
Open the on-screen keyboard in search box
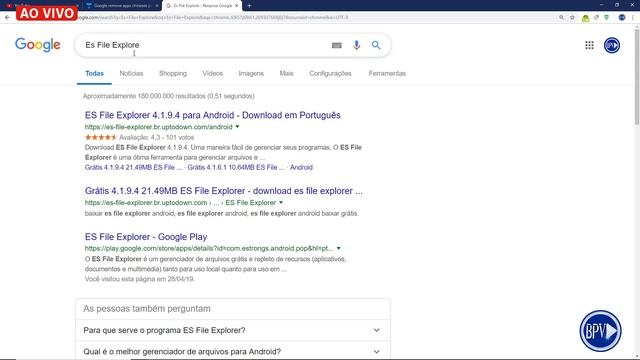tap(336, 45)
